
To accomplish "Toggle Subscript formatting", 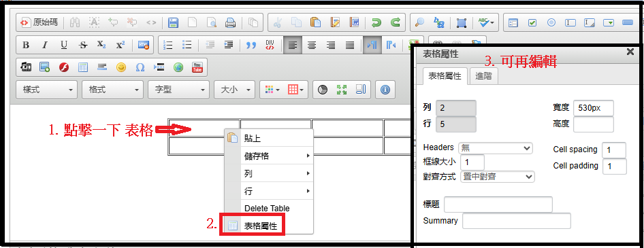I will click(x=101, y=45).
